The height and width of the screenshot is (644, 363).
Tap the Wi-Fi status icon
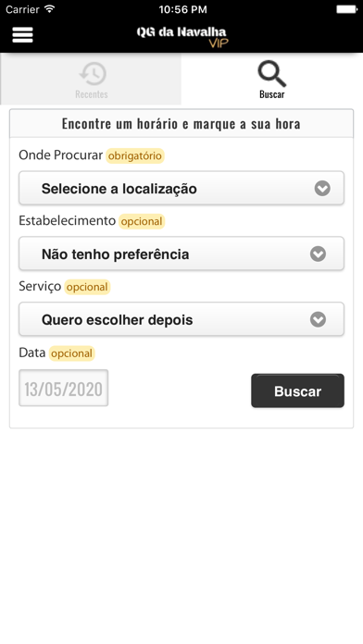[50, 9]
